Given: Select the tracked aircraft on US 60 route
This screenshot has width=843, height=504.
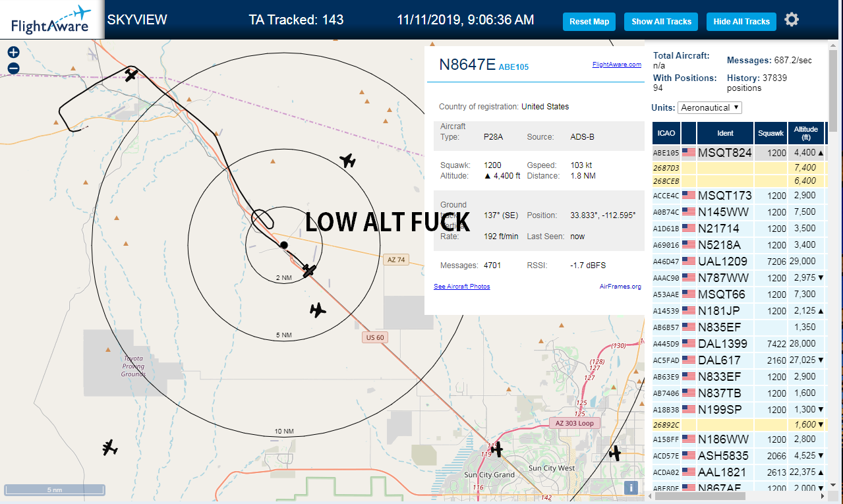Looking at the screenshot, I should (x=308, y=271).
